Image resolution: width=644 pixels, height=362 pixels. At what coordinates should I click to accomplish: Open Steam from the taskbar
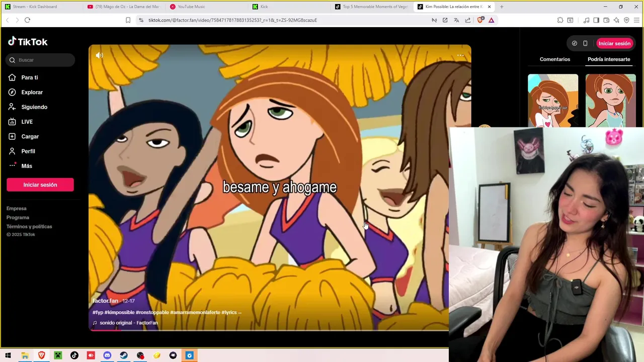124,355
